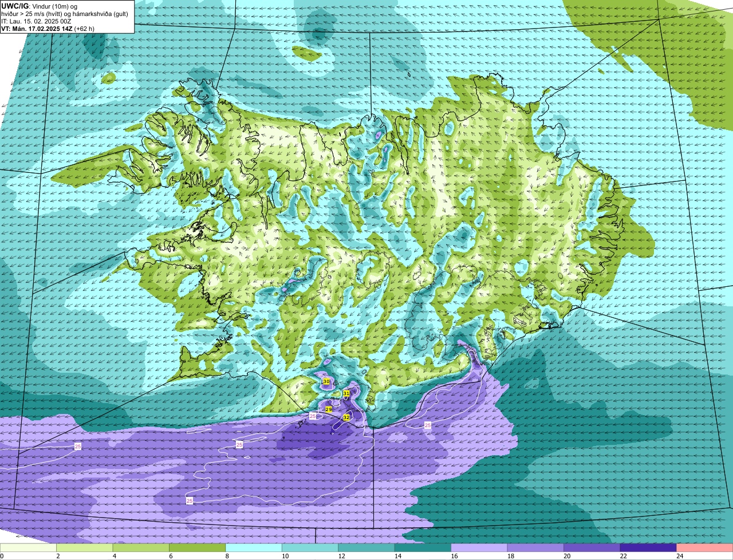Click the 0–2 m/s palest legend swatch
This screenshot has height=560, width=733.
click(x=29, y=548)
